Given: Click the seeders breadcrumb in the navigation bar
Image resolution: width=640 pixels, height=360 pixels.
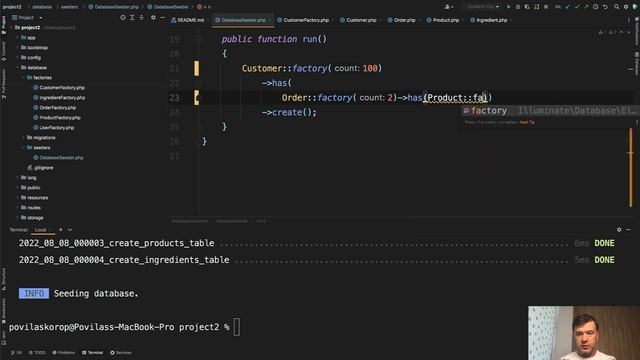Looking at the screenshot, I should click(69, 7).
